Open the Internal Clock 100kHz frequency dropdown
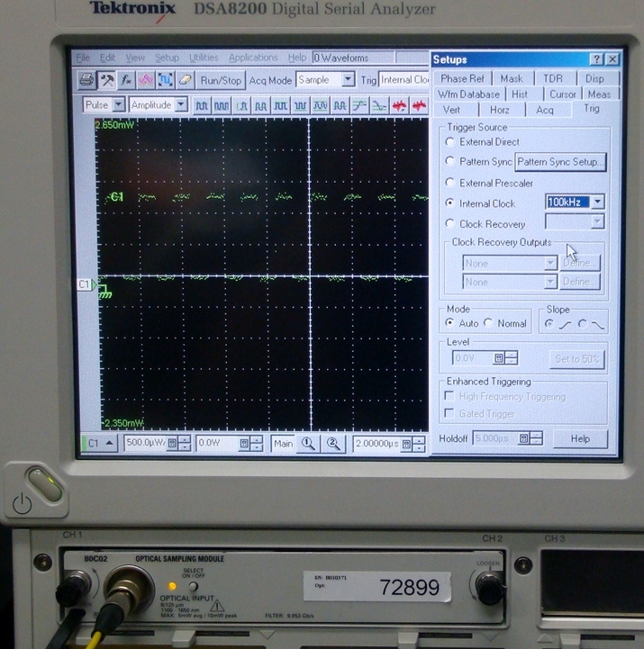644x649 pixels. click(x=596, y=203)
